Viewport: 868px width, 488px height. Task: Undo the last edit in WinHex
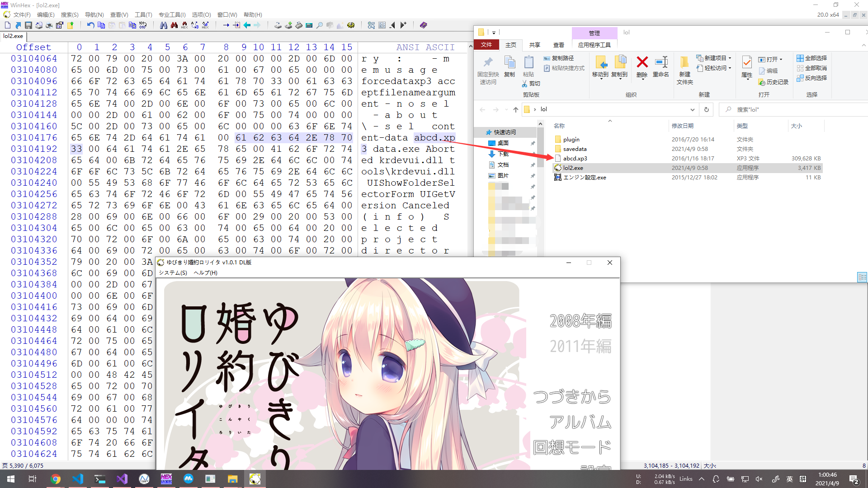90,25
